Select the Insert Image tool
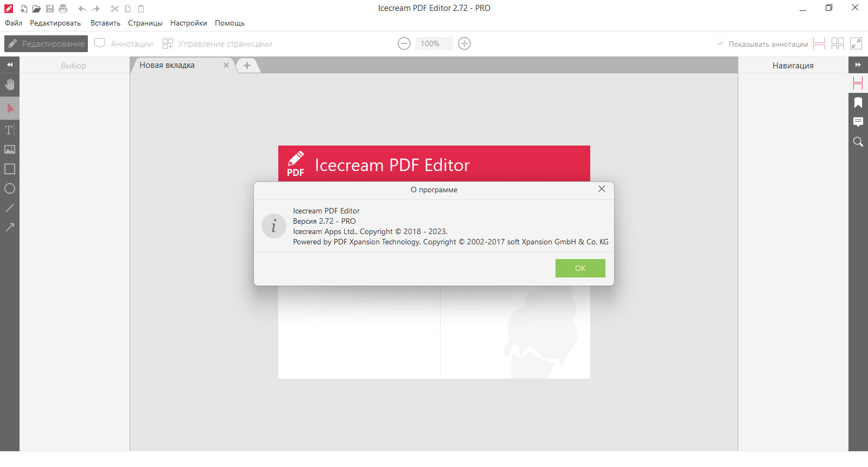This screenshot has height=467, width=868. click(10, 149)
